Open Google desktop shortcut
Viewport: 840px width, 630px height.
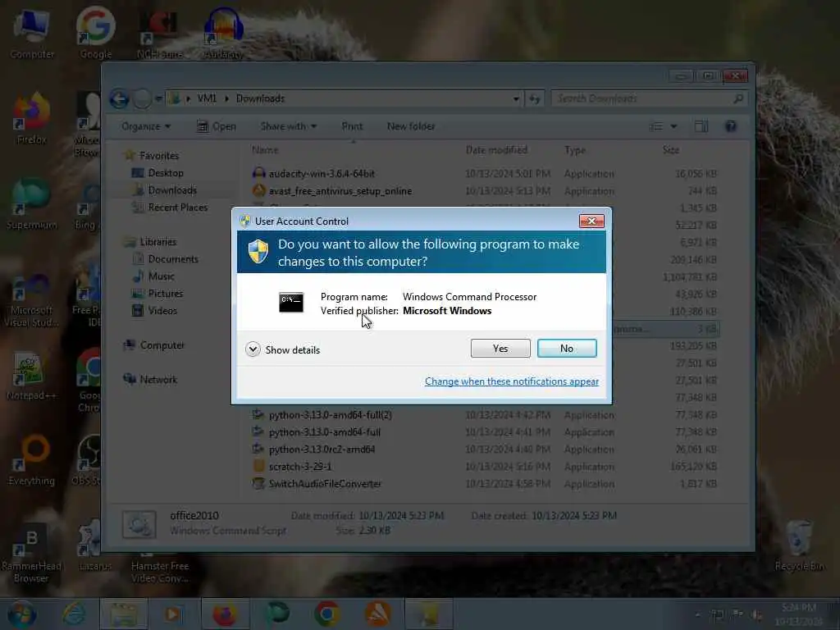[x=96, y=33]
